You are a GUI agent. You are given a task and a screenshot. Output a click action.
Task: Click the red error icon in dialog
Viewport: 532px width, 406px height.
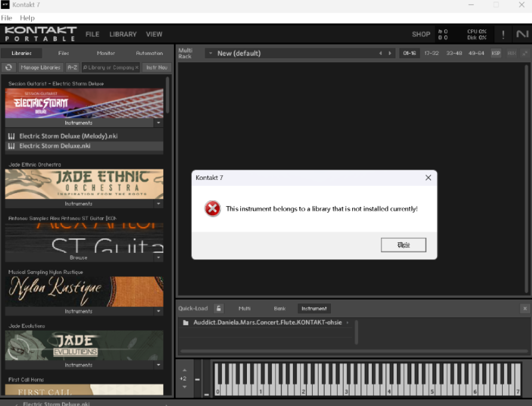click(212, 209)
